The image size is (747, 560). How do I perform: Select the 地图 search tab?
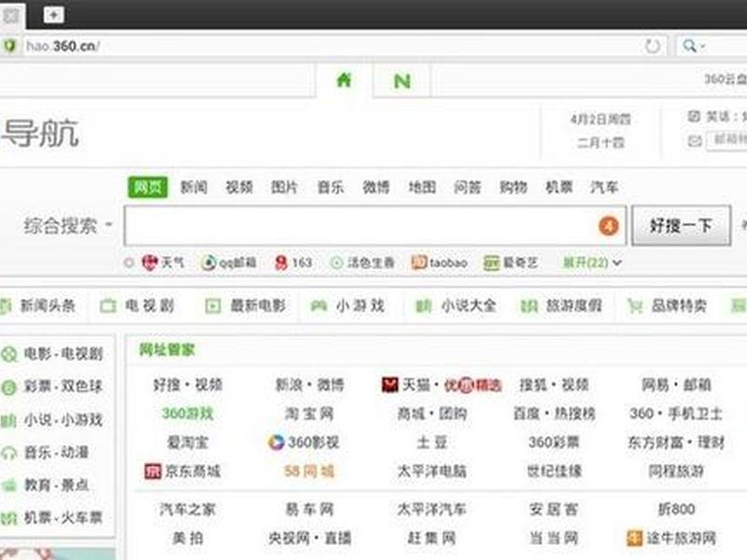[422, 188]
